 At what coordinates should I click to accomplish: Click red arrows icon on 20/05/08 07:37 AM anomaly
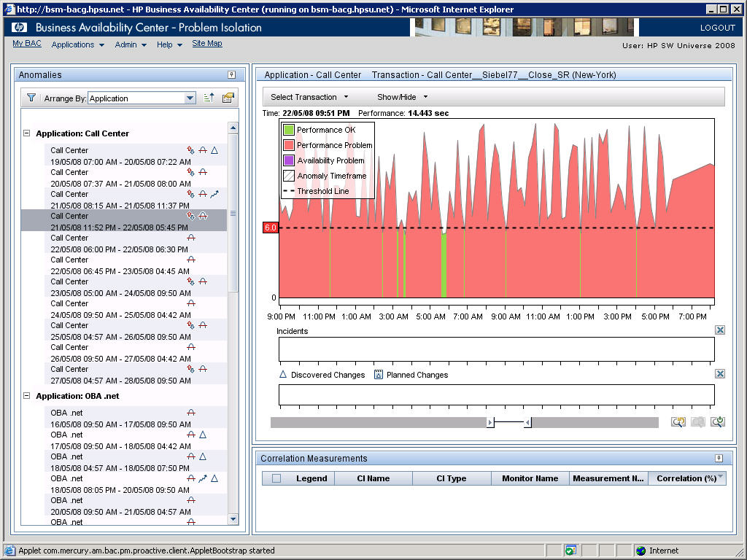[x=190, y=172]
